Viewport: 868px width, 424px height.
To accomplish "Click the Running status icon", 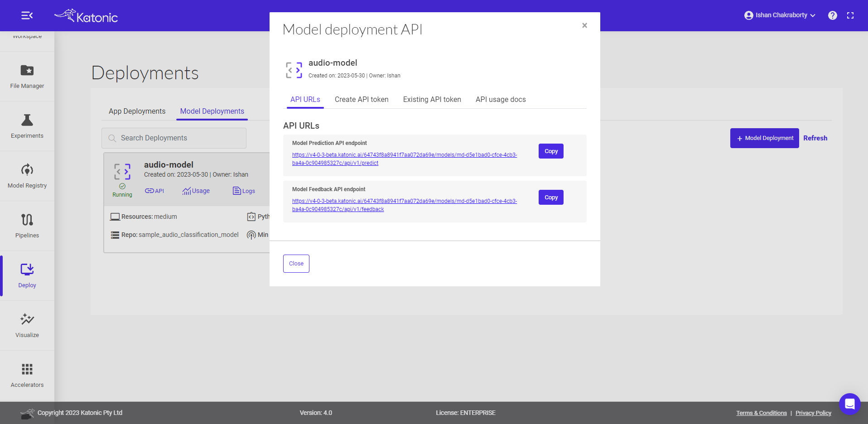I will 122,186.
